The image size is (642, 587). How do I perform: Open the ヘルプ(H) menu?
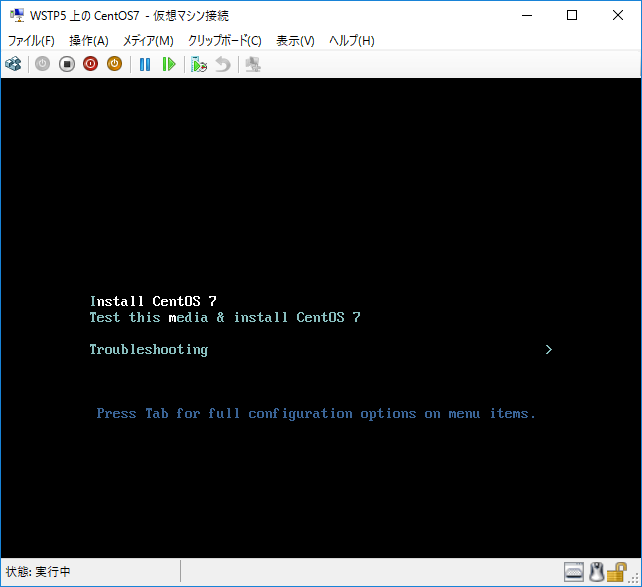tap(352, 41)
